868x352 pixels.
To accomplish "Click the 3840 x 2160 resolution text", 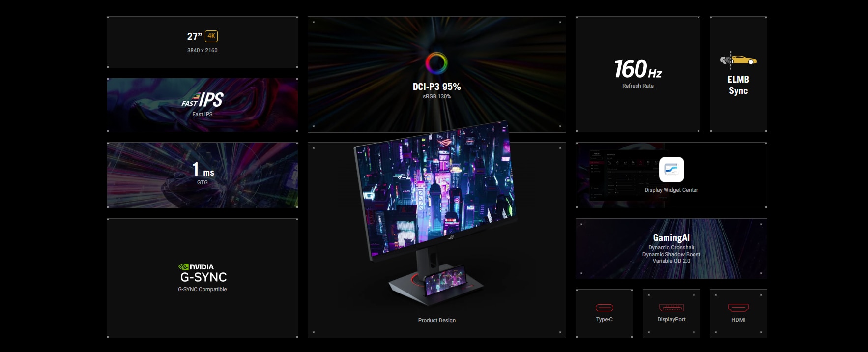I will 203,50.
